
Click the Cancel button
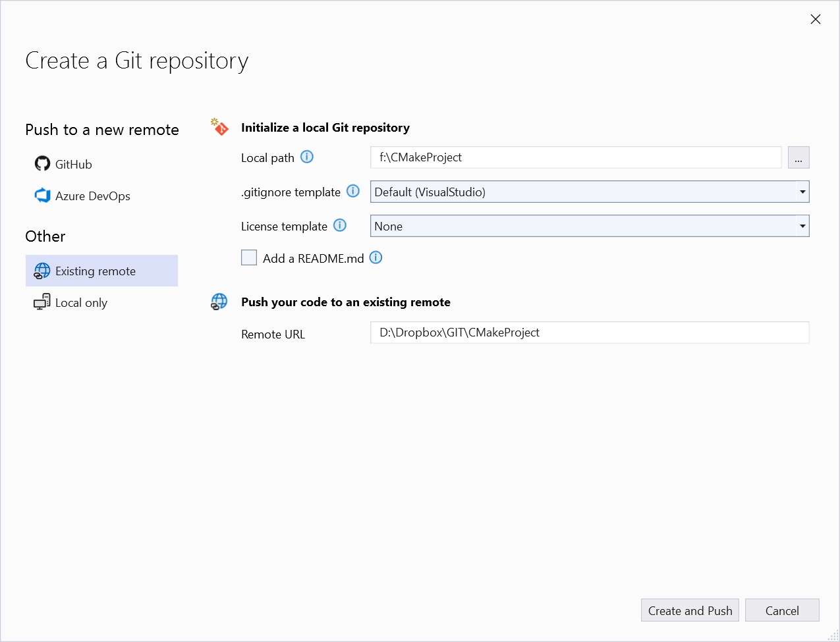point(782,610)
